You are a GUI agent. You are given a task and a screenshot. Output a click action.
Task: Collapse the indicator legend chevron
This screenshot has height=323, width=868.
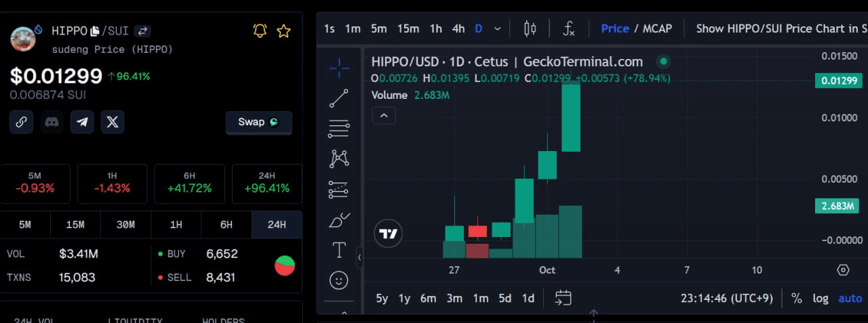pyautogui.click(x=384, y=116)
